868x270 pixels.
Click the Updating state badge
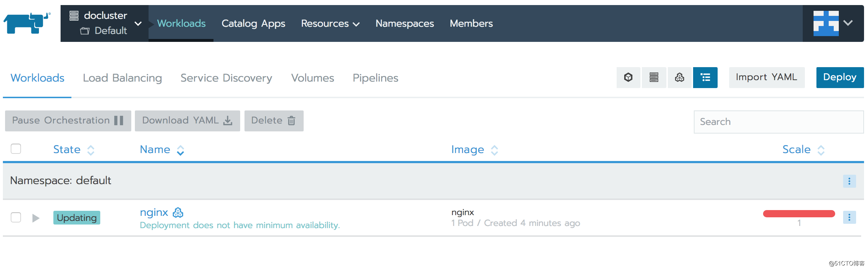click(77, 218)
